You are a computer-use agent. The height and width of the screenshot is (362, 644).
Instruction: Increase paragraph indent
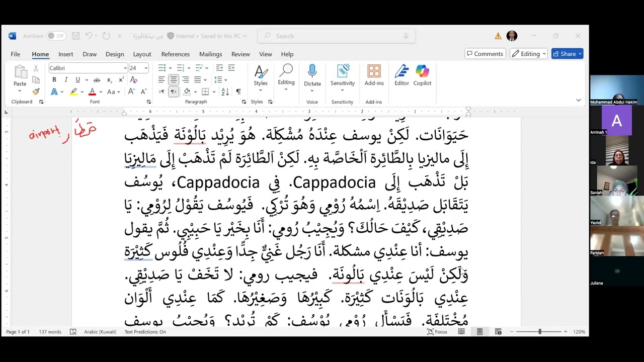pos(231,68)
